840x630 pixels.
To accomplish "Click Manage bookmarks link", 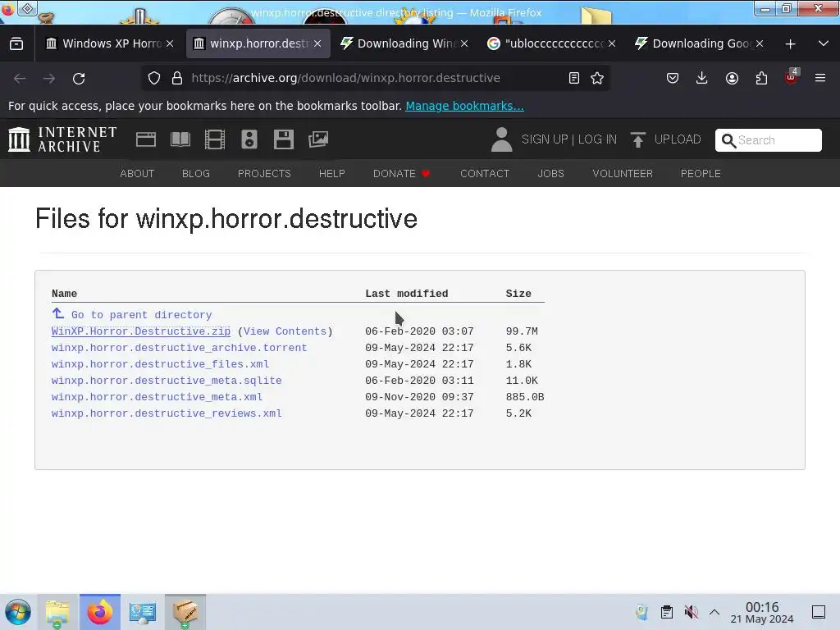I will (464, 106).
